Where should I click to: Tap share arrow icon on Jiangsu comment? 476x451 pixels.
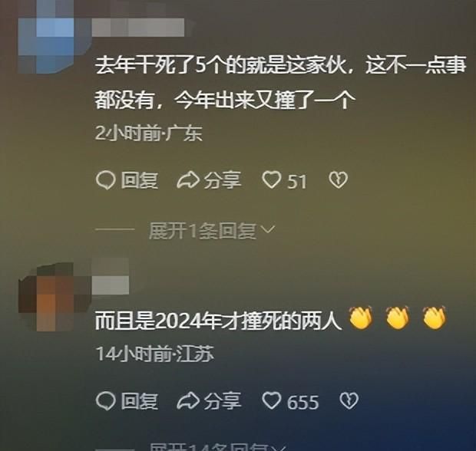coord(188,400)
